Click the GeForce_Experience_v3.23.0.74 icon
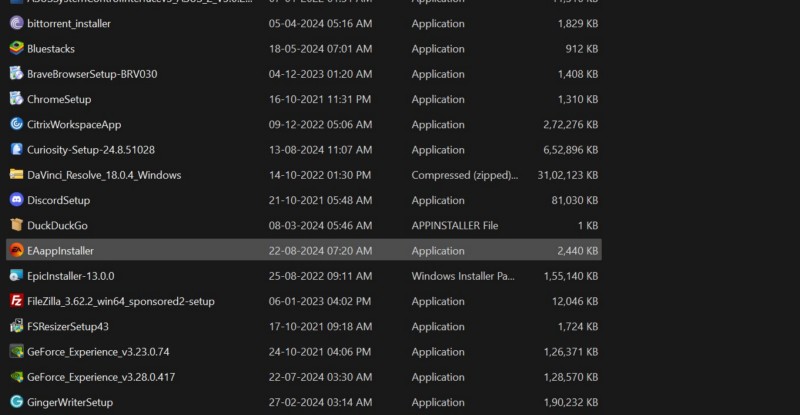 [x=16, y=352]
